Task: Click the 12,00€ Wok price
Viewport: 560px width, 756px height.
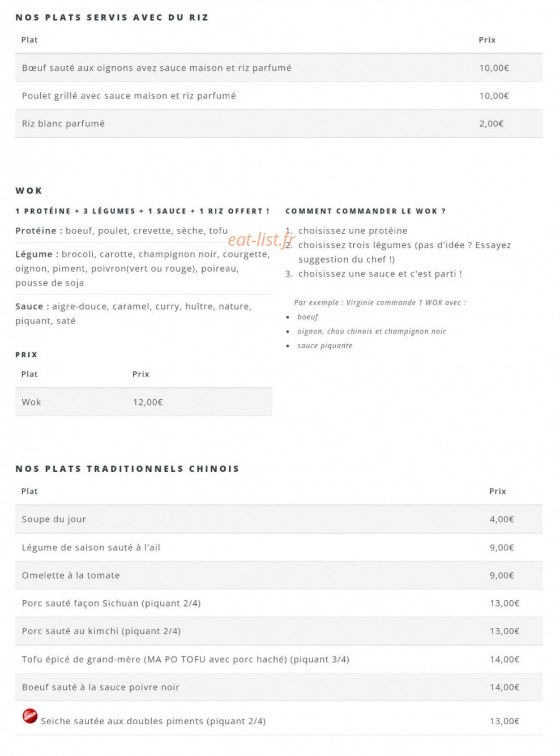Action: click(x=148, y=402)
